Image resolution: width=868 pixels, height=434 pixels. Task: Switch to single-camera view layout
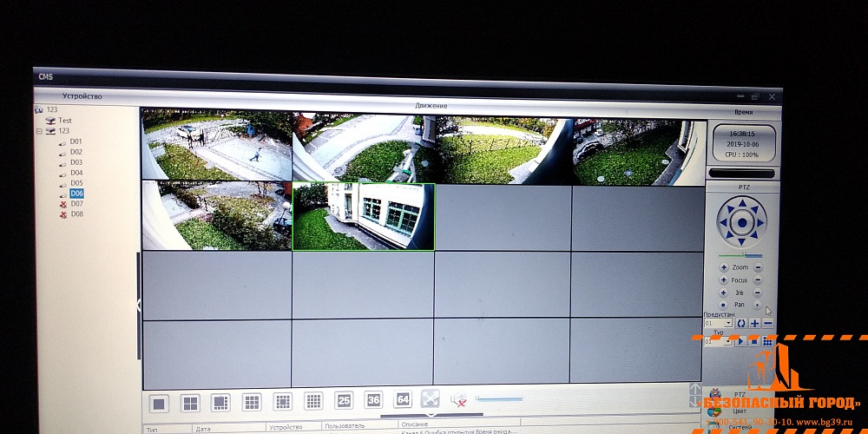point(160,404)
